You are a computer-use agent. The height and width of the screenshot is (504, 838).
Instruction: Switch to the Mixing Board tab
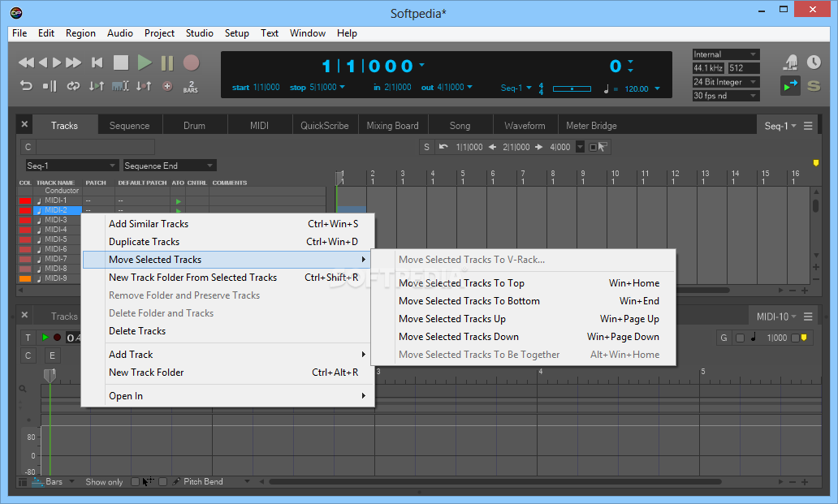[x=393, y=126]
